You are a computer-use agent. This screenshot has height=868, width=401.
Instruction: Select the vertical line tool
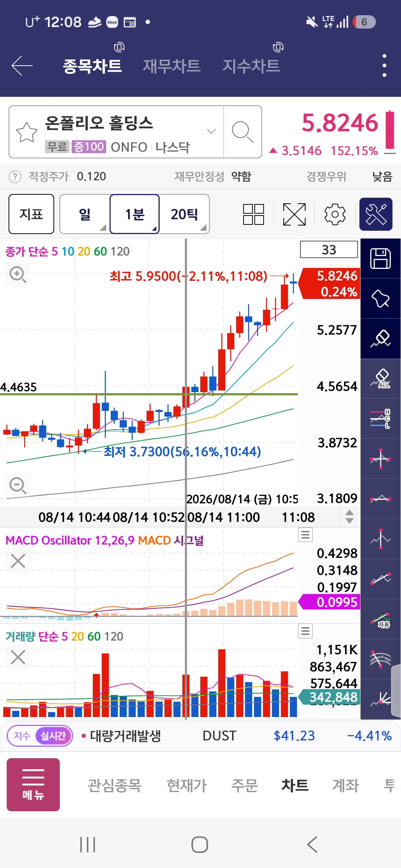381,539
